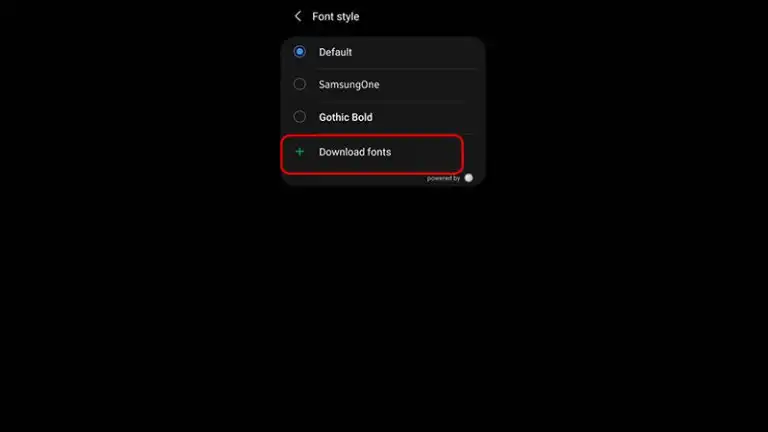Click the filled blue dot of Default
Screen dimensions: 768x432
(299, 51)
